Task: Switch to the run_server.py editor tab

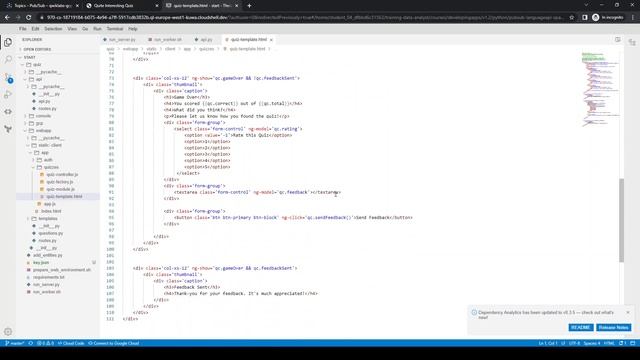Action: [x=122, y=40]
